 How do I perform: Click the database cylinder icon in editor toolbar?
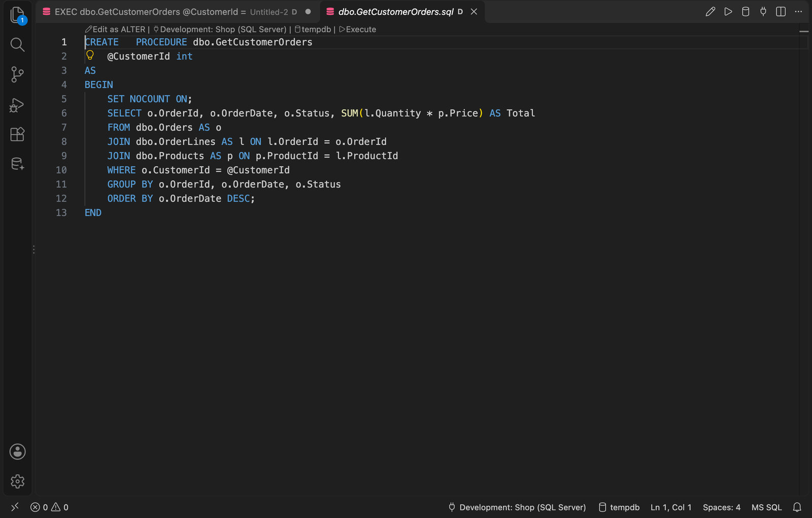pyautogui.click(x=746, y=12)
